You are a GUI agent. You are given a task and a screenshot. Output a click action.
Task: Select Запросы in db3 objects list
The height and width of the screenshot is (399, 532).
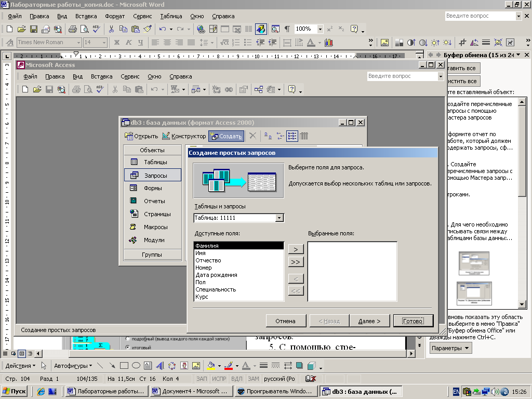coord(153,176)
